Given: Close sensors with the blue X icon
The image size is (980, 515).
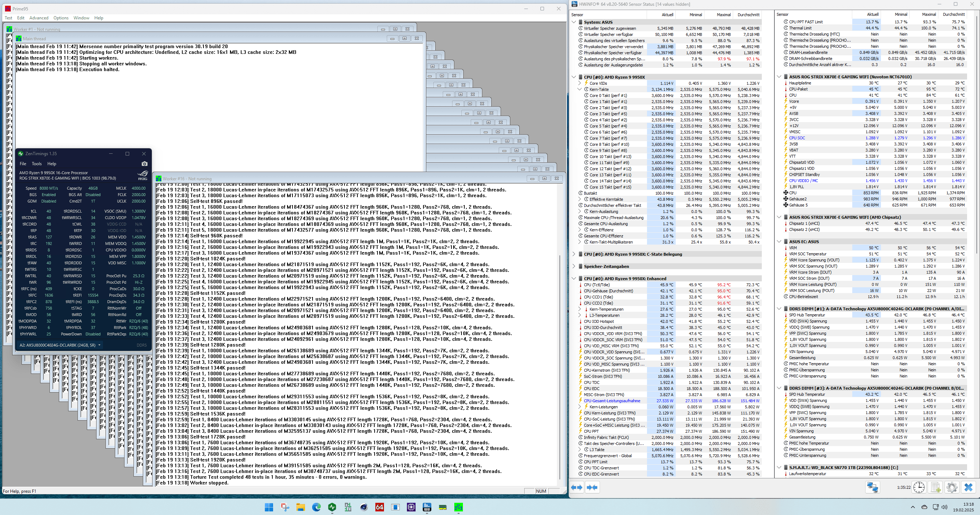Looking at the screenshot, I should (x=969, y=487).
